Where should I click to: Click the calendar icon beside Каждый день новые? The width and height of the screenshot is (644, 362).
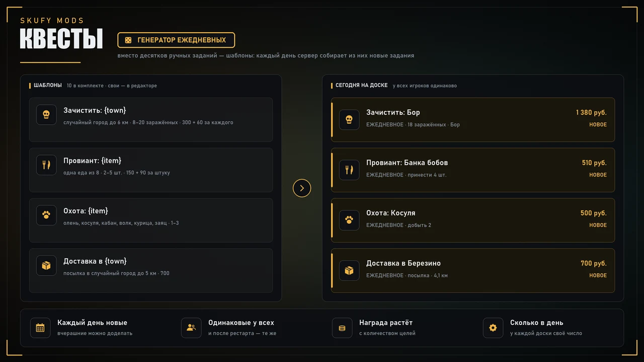pyautogui.click(x=40, y=328)
